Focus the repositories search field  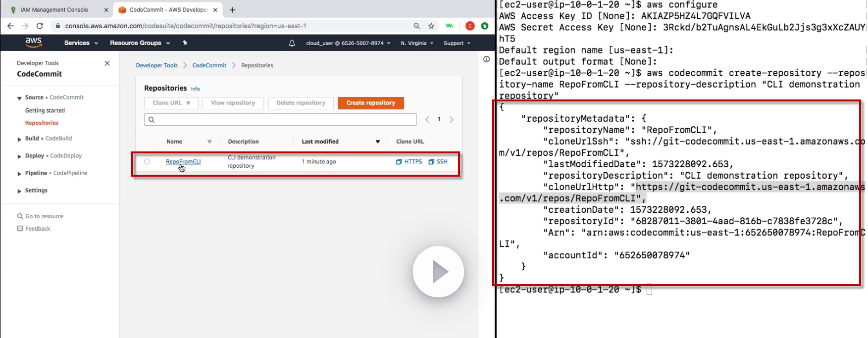click(x=280, y=119)
